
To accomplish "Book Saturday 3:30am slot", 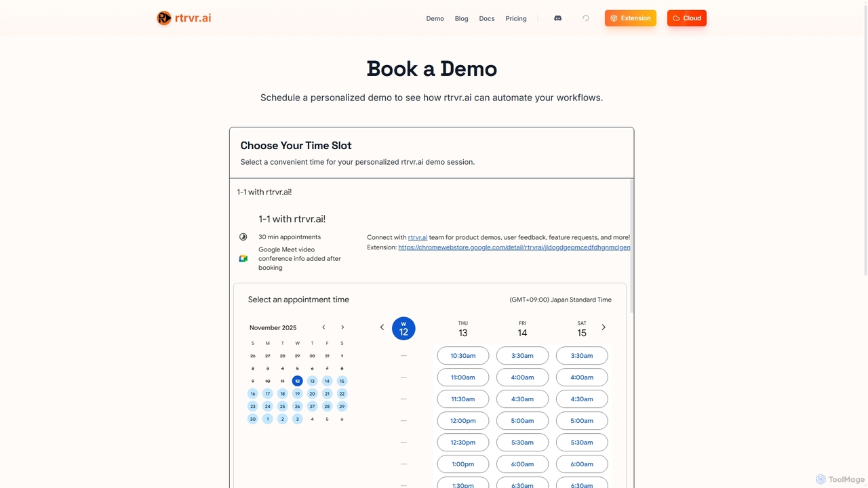I will tap(582, 356).
